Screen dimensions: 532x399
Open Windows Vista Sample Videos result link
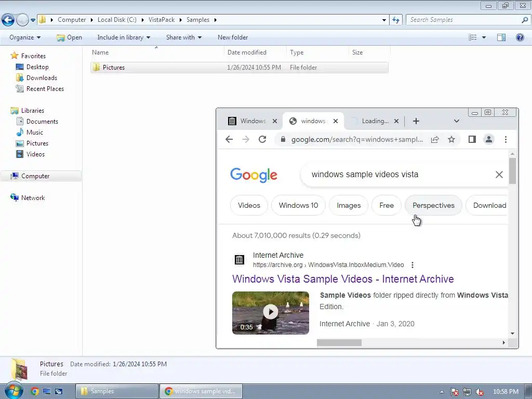343,279
